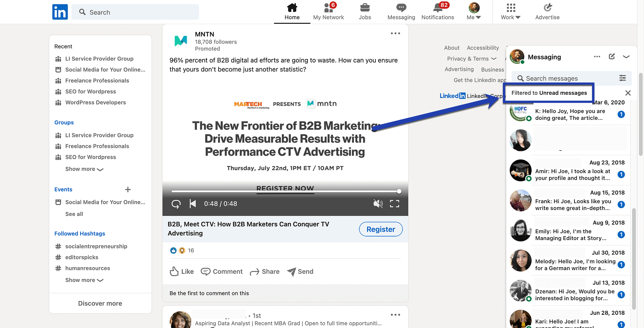Click Discover more button
Image resolution: width=644 pixels, height=328 pixels.
click(x=100, y=304)
